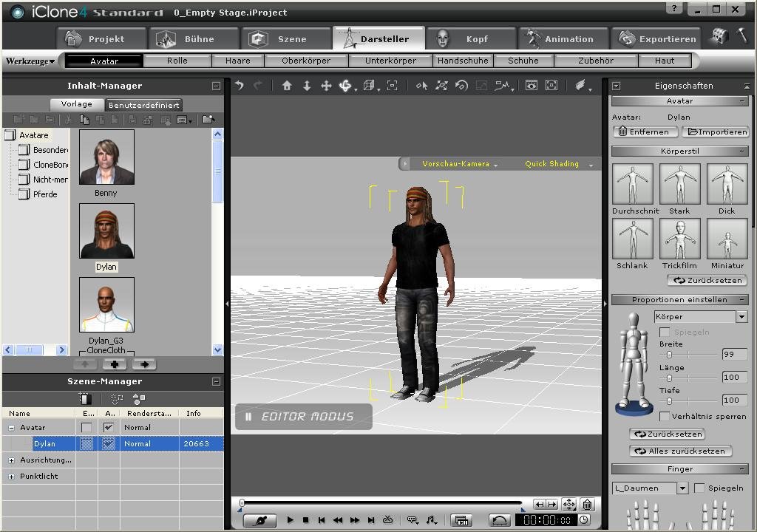Click Alles zurücksetzen button
Image resolution: width=757 pixels, height=532 pixels.
pos(681,451)
